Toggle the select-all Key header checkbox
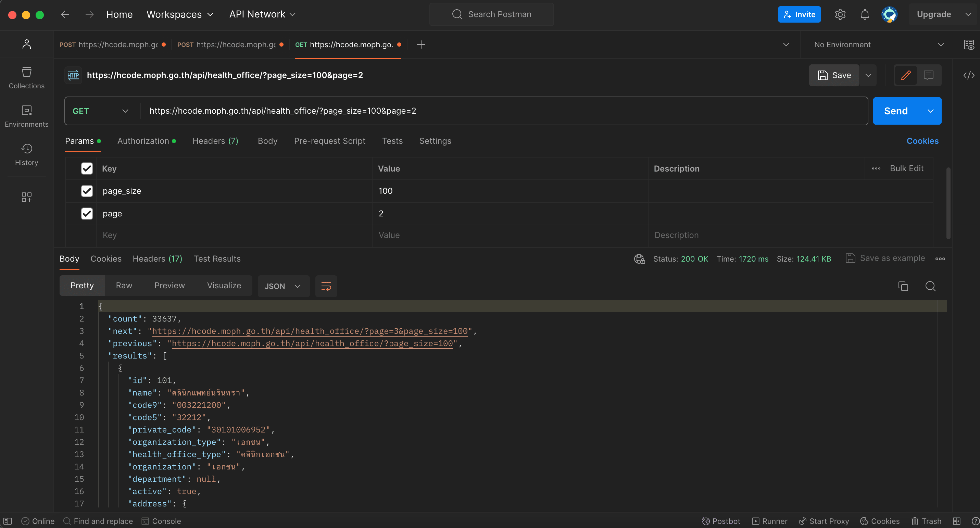The image size is (980, 528). pos(87,168)
